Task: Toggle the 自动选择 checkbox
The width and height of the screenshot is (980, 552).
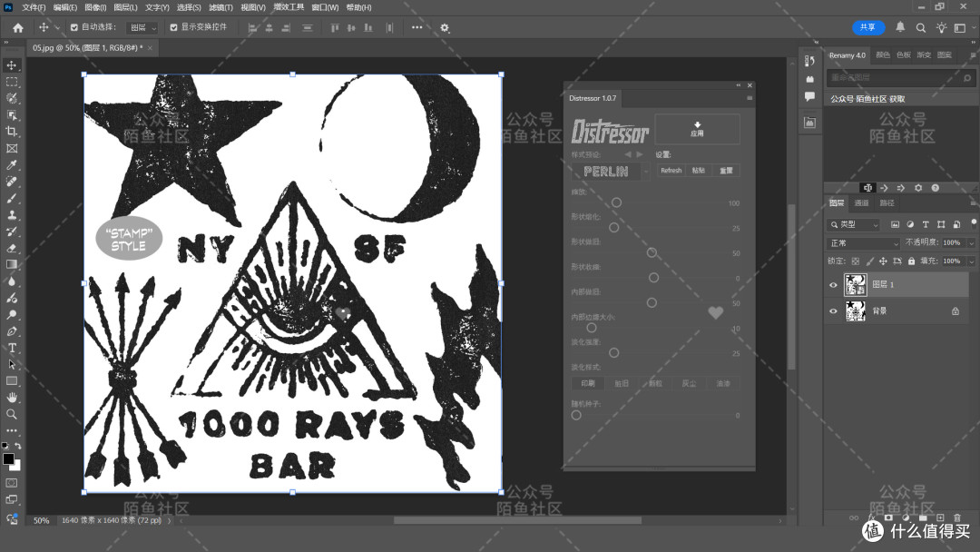Action: 74,27
